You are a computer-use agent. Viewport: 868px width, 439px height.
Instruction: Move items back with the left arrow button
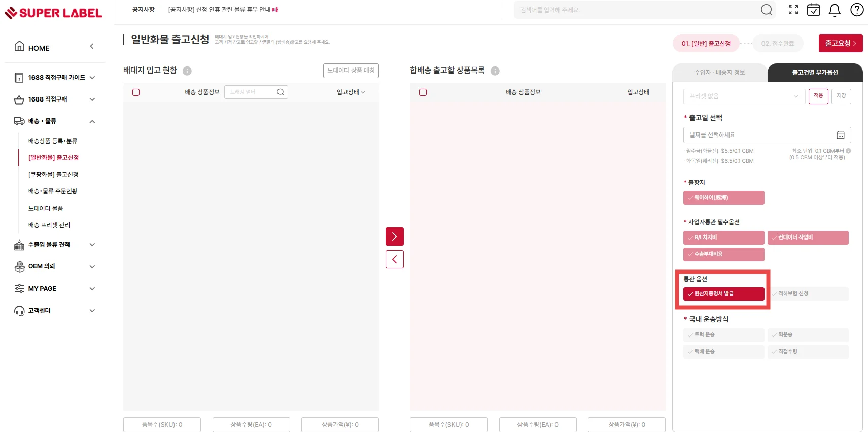coord(395,259)
